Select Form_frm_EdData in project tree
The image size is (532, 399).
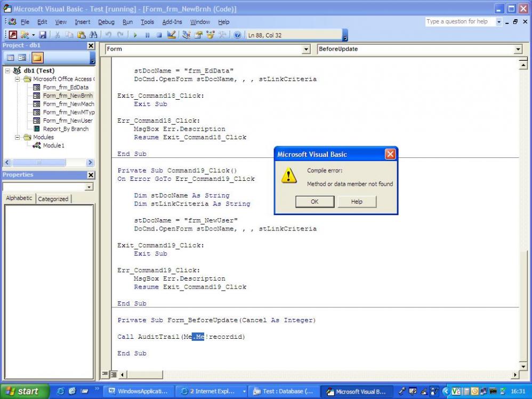[66, 87]
